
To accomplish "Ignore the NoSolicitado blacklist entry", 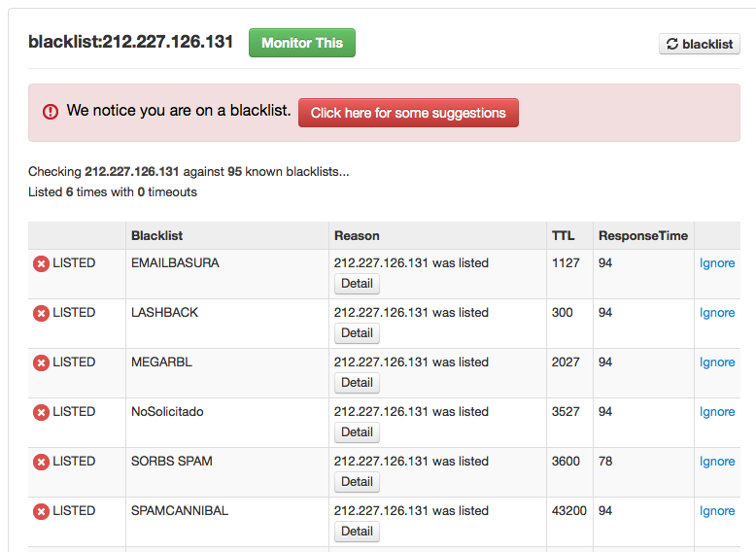I will 717,412.
